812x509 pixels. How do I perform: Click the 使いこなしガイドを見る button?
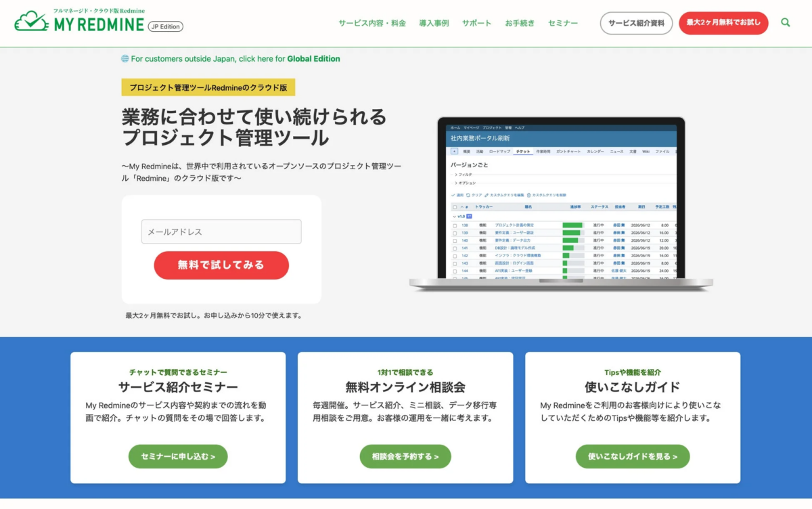click(x=633, y=456)
